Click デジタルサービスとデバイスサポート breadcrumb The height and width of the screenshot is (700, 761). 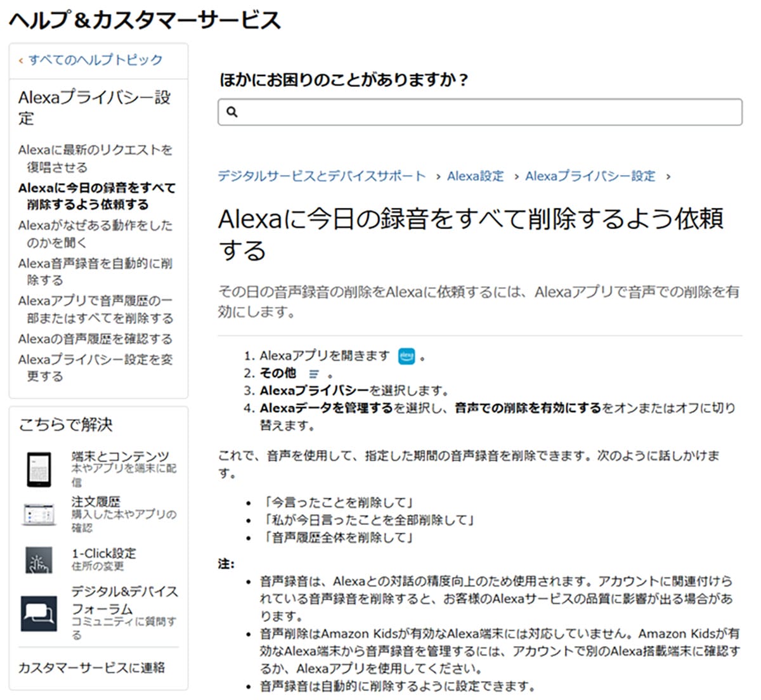click(x=322, y=176)
